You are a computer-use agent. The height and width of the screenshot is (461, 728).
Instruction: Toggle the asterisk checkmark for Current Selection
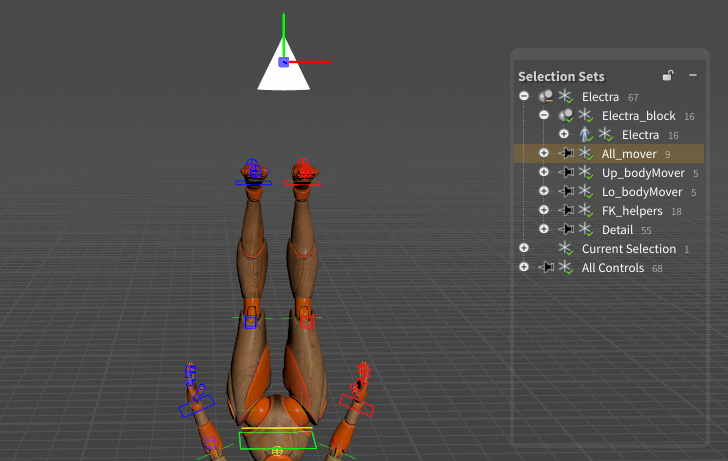pos(565,248)
